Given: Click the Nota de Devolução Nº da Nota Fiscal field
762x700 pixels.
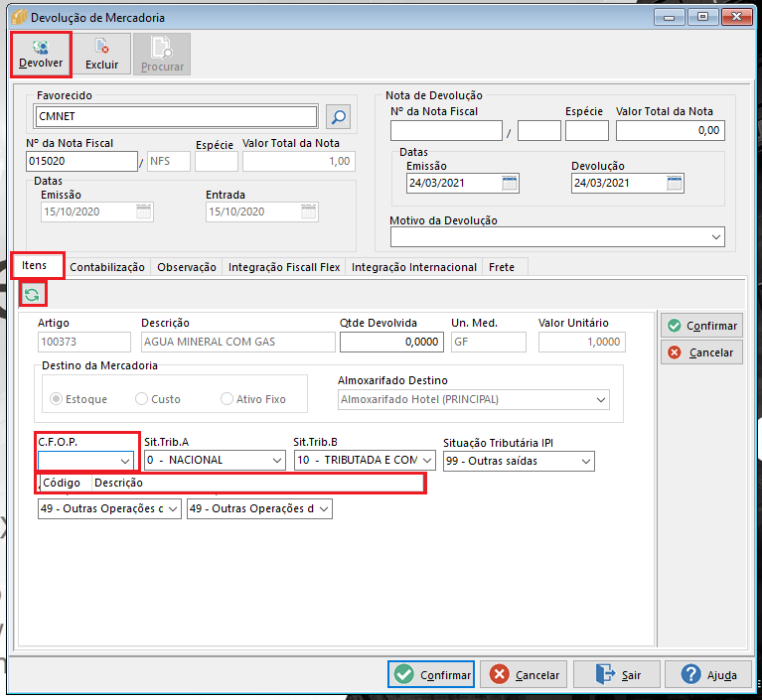Looking at the screenshot, I should click(x=446, y=131).
